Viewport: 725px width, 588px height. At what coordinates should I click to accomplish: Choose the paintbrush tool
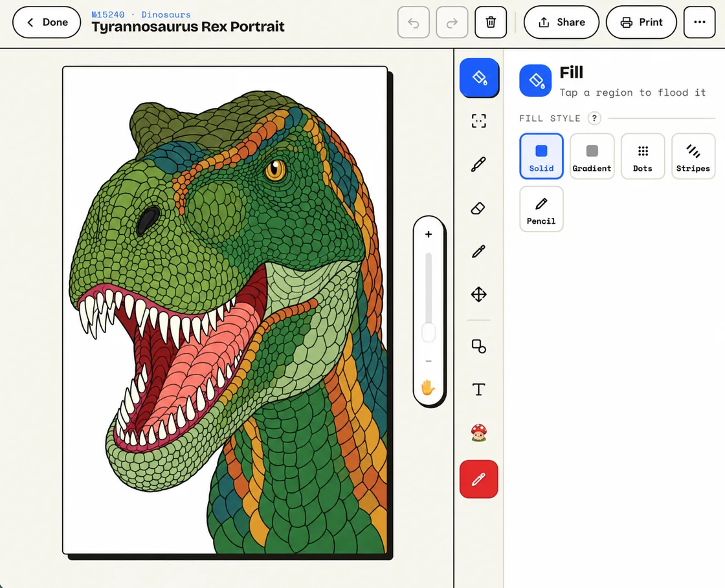[478, 164]
